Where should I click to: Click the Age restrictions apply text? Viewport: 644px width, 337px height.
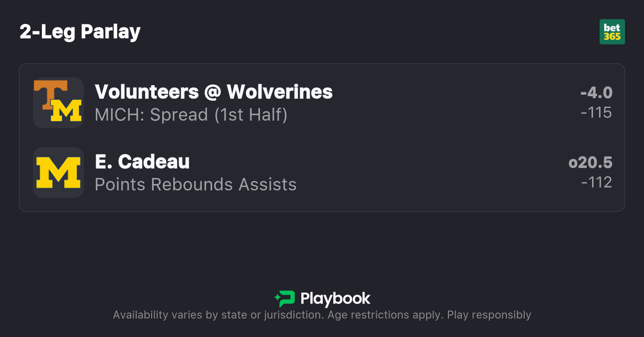click(x=388, y=315)
